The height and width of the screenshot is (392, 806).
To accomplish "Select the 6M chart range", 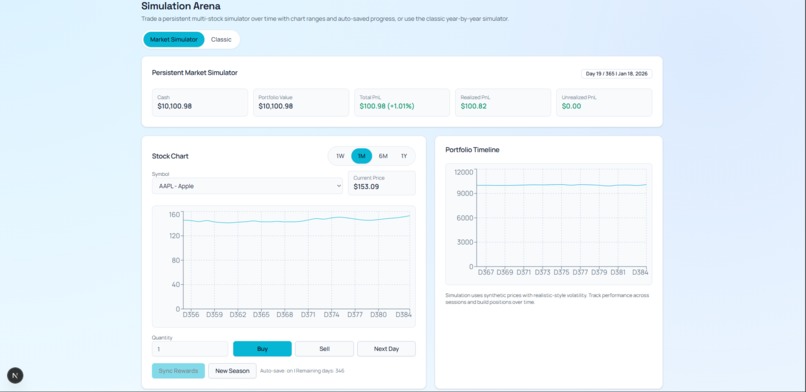I will (x=383, y=156).
